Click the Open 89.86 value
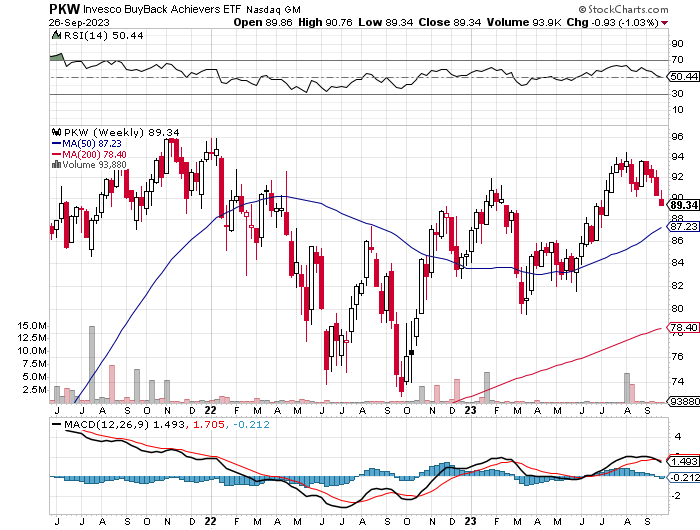Image resolution: width=700 pixels, height=530 pixels. click(x=263, y=22)
